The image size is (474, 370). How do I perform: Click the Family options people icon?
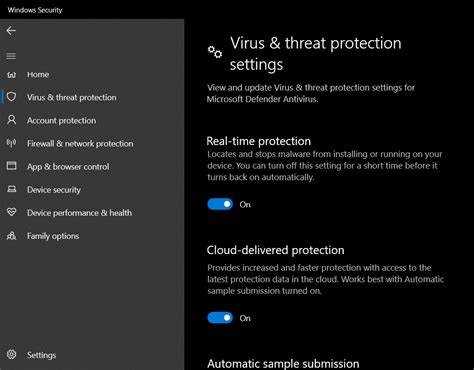pos(11,235)
